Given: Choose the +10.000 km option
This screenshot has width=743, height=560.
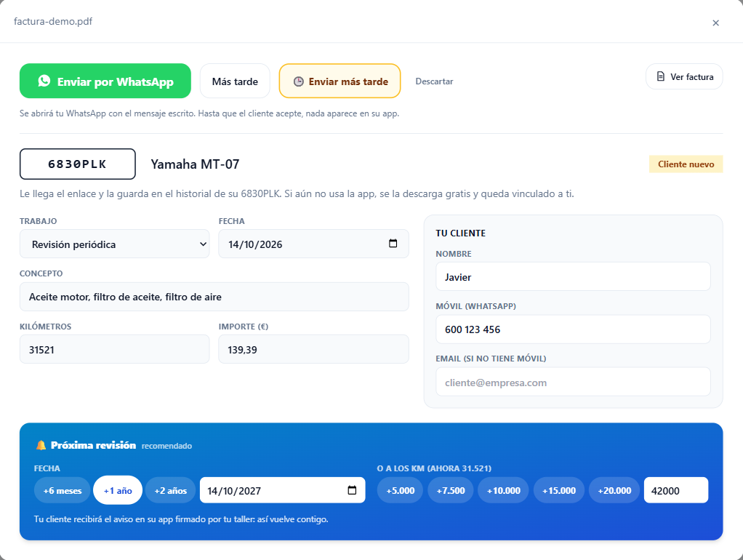Looking at the screenshot, I should point(503,490).
